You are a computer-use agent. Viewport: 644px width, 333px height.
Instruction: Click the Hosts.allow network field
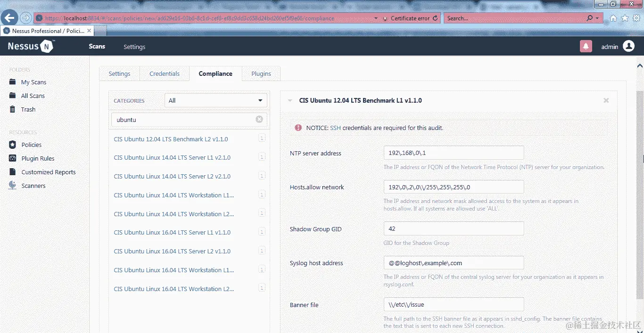click(454, 187)
